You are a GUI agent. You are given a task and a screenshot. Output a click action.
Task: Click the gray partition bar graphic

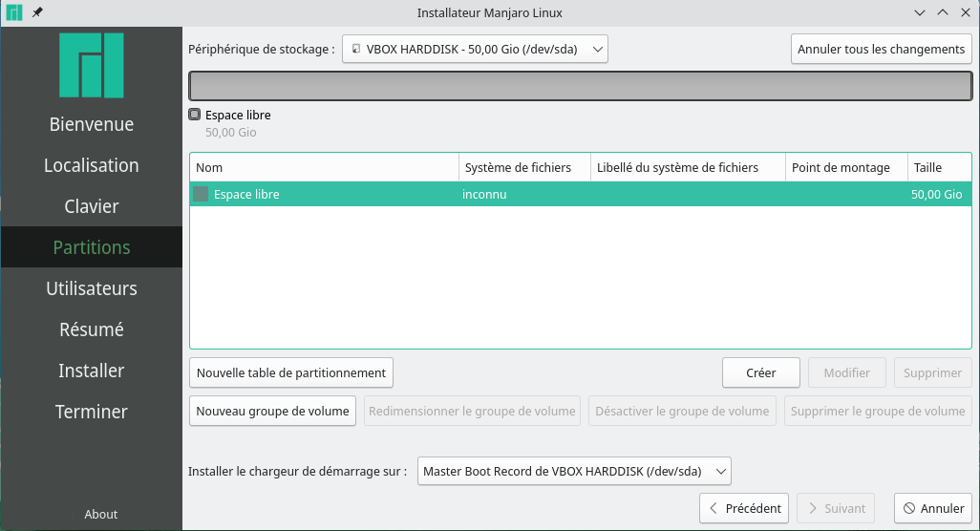[x=580, y=86]
